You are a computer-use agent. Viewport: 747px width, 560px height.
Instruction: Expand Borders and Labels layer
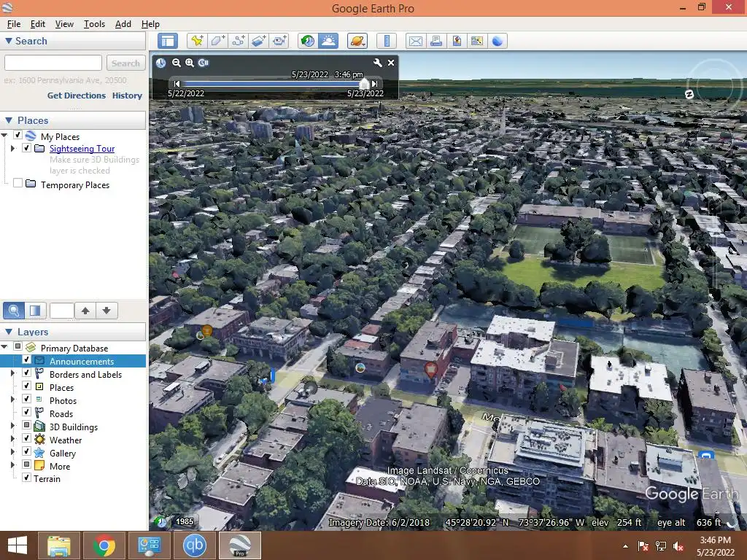click(x=13, y=373)
